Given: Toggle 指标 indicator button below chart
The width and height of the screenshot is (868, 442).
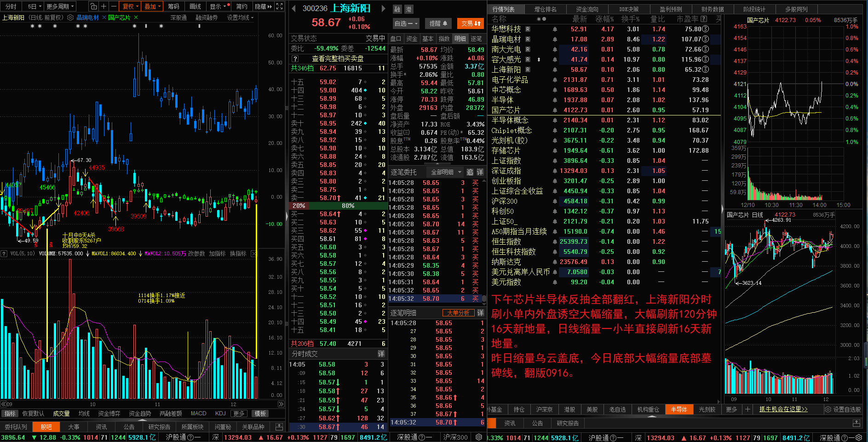Looking at the screenshot, I should [x=10, y=413].
